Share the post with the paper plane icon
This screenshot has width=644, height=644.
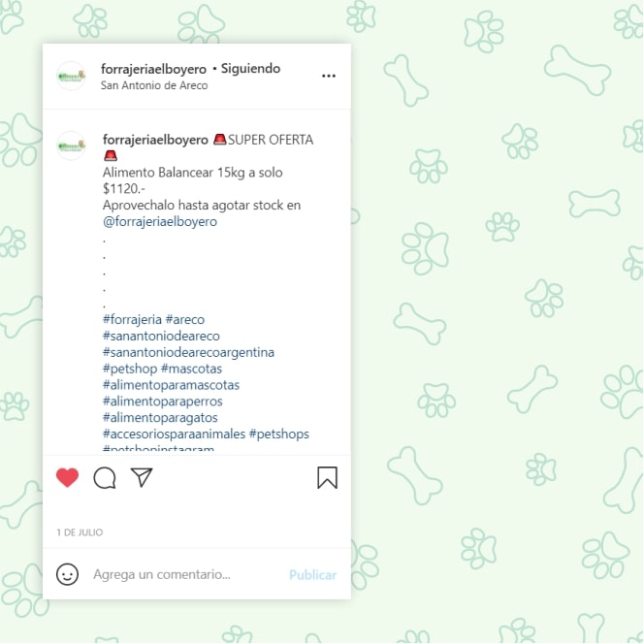pos(142,477)
